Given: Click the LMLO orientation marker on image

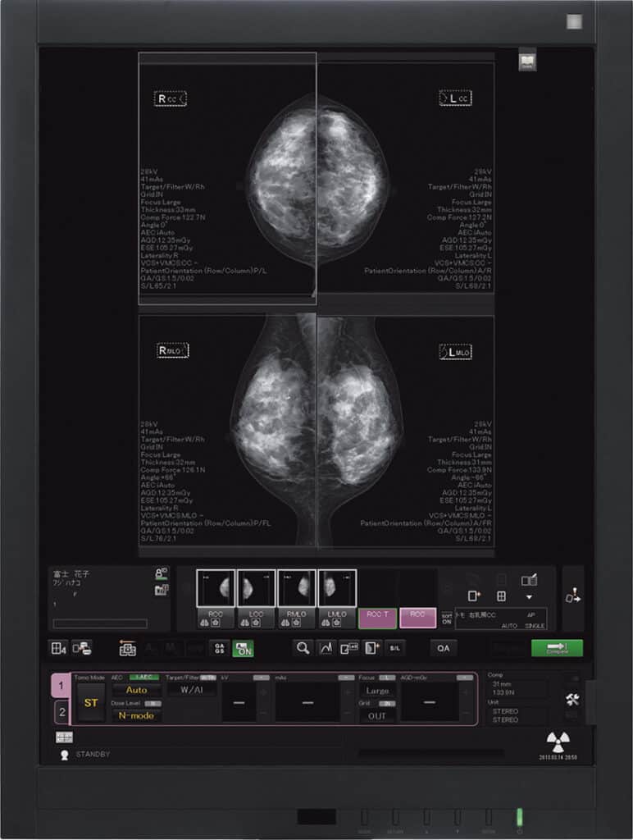Looking at the screenshot, I should click(455, 351).
